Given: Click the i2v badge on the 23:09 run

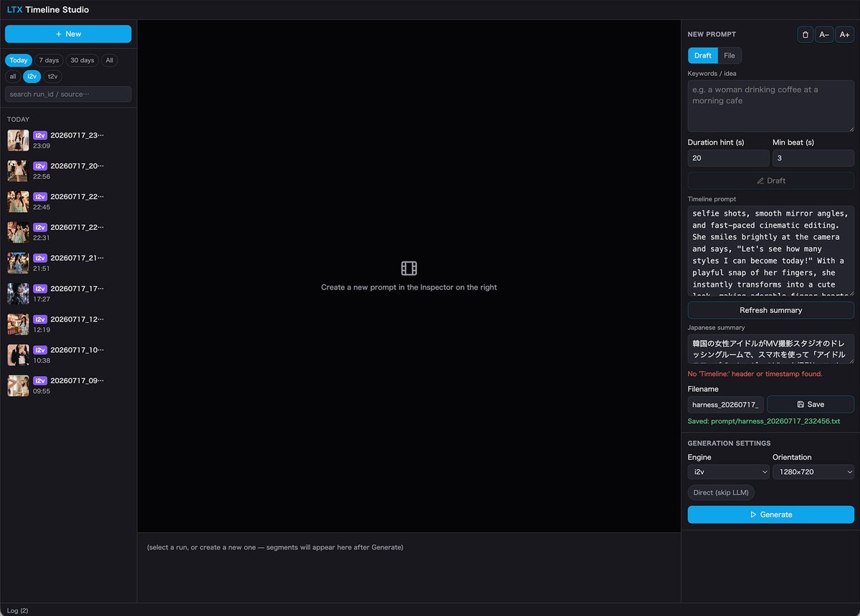Looking at the screenshot, I should pyautogui.click(x=40, y=135).
